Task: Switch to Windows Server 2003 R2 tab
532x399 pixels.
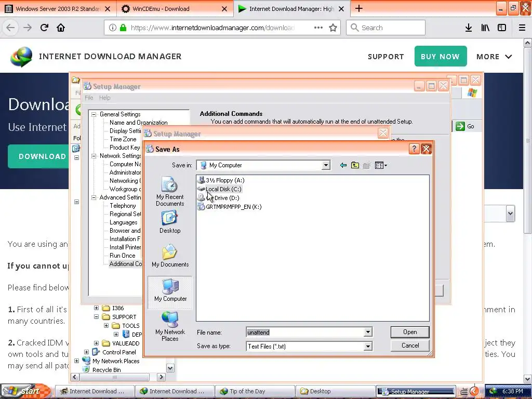Action: point(58,9)
